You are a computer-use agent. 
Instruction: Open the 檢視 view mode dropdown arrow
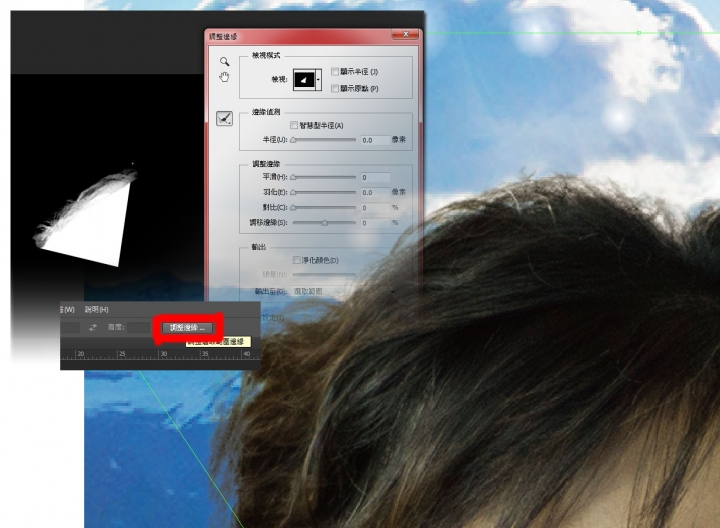(318, 80)
